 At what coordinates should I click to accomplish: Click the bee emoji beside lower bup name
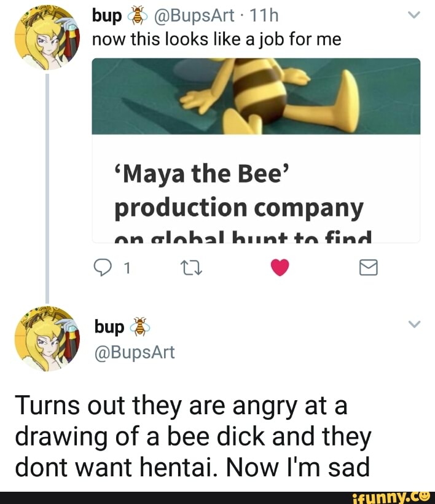140,327
